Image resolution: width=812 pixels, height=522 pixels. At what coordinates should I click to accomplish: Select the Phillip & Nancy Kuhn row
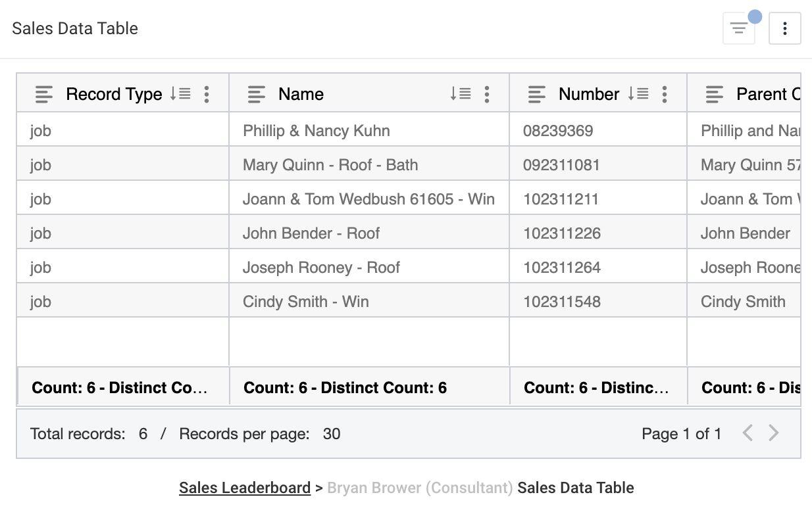316,131
